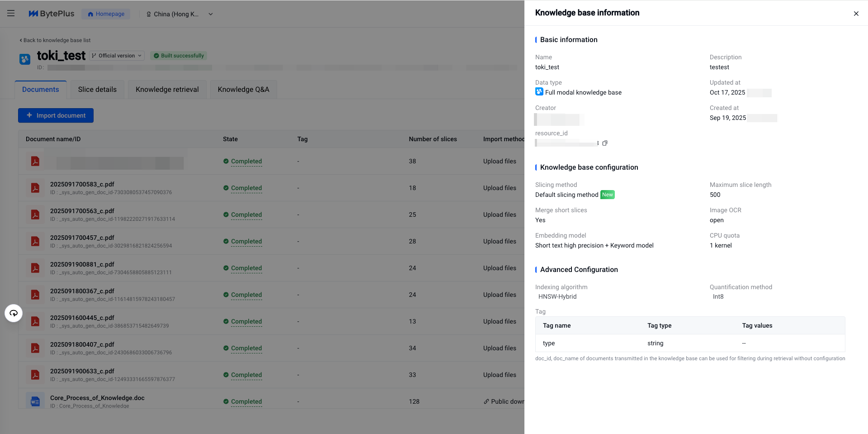Image resolution: width=868 pixels, height=434 pixels.
Task: Click the floating support chat icon
Action: [14, 313]
